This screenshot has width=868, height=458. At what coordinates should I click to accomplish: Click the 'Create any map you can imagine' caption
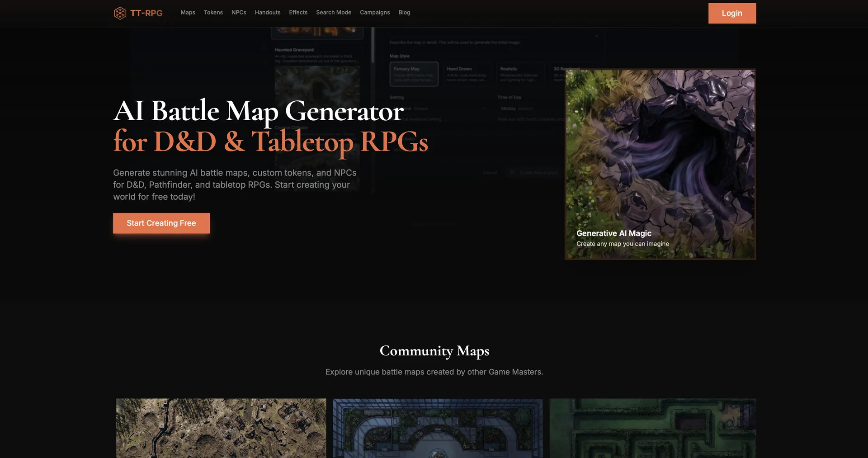click(x=623, y=244)
